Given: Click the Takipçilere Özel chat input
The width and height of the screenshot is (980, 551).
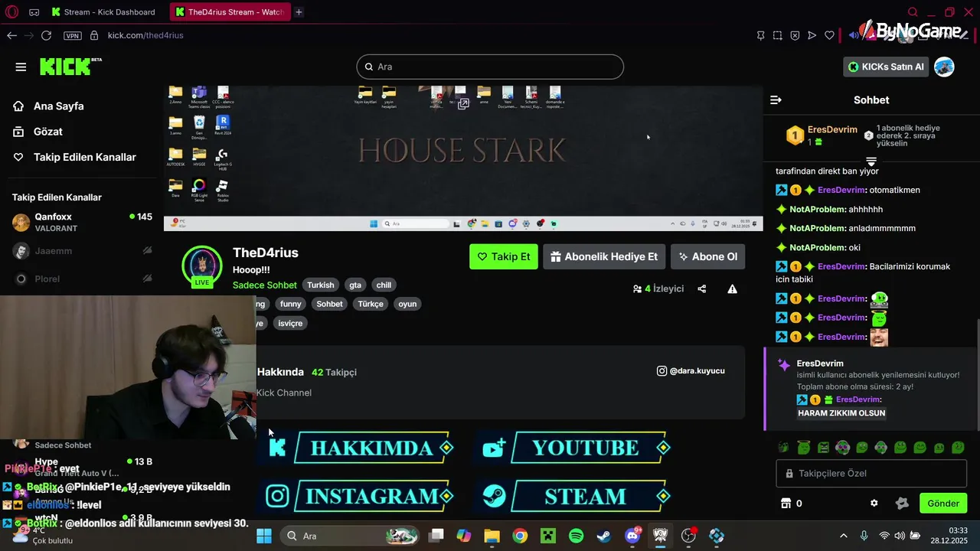Looking at the screenshot, I should (x=872, y=474).
